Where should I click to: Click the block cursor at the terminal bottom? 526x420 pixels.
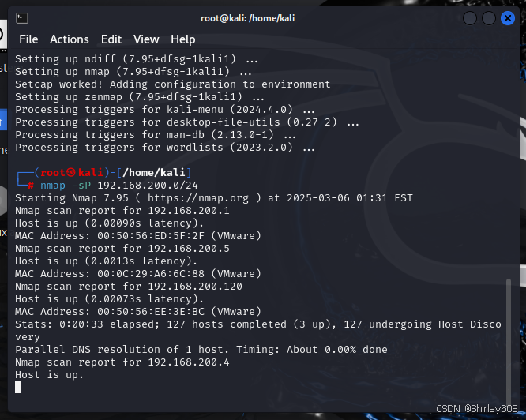18,388
